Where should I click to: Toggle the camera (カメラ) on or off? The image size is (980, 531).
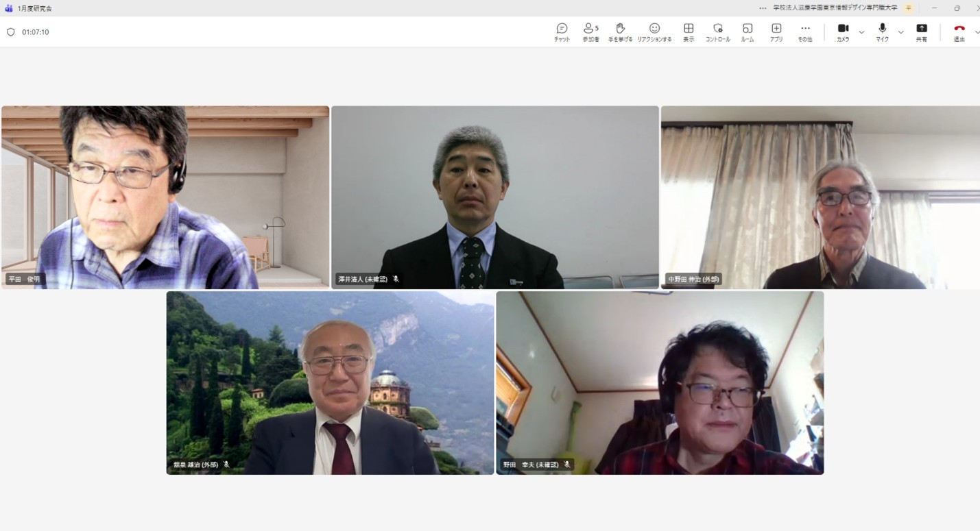coord(843,32)
